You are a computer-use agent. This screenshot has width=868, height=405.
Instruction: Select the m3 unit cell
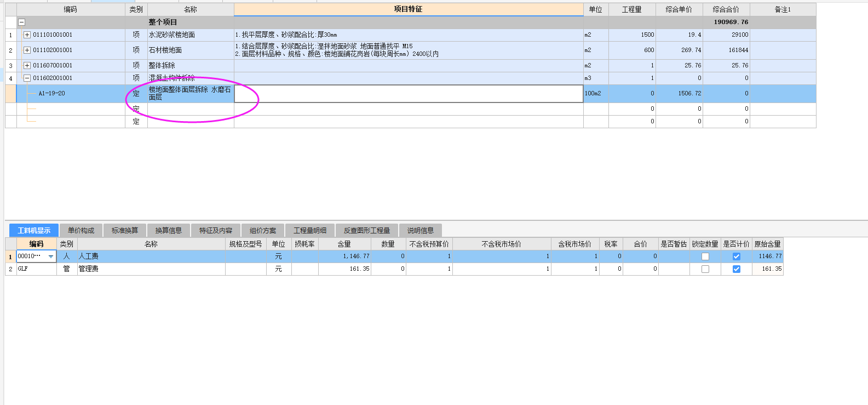(596, 78)
